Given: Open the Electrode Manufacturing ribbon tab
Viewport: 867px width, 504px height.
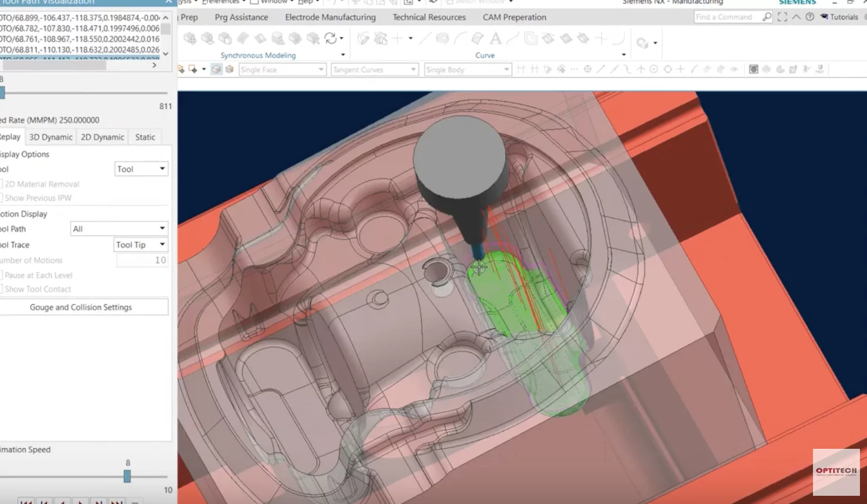Looking at the screenshot, I should (330, 17).
